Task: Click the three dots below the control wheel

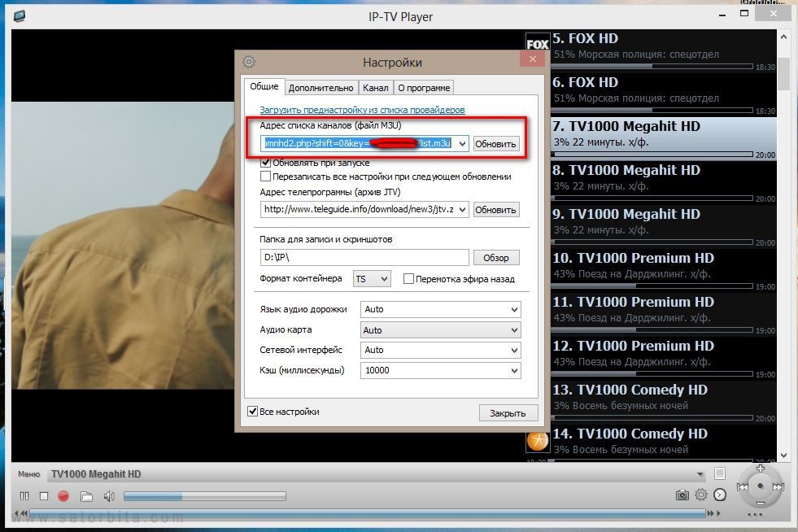Action: (x=755, y=515)
